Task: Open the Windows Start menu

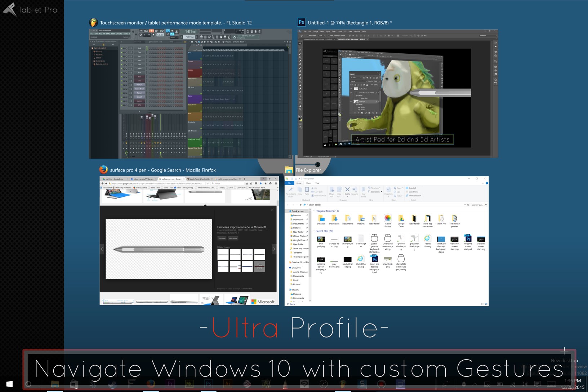Action: (10, 384)
